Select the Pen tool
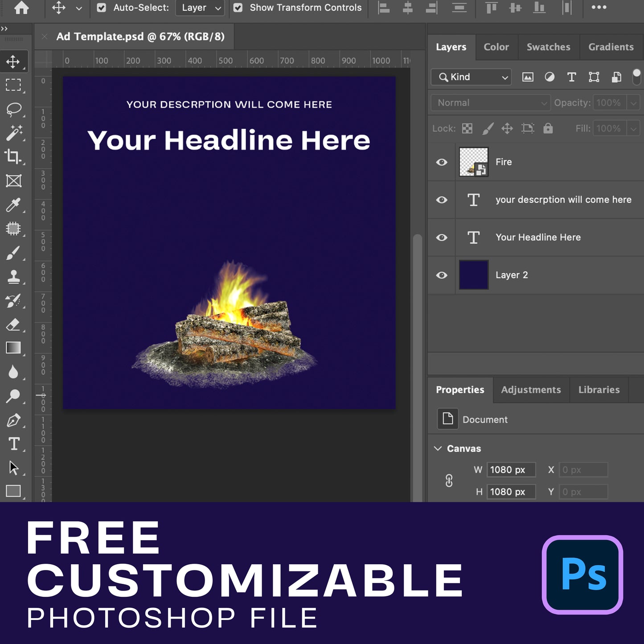Image resolution: width=644 pixels, height=644 pixels. (13, 420)
